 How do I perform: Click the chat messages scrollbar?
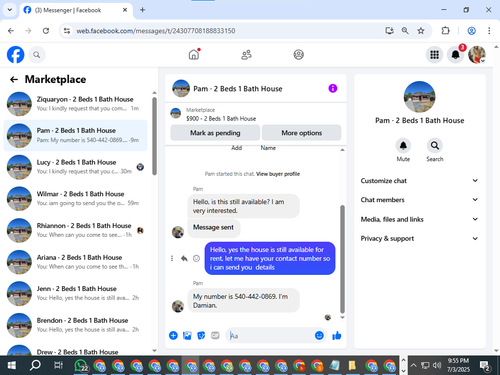click(342, 259)
